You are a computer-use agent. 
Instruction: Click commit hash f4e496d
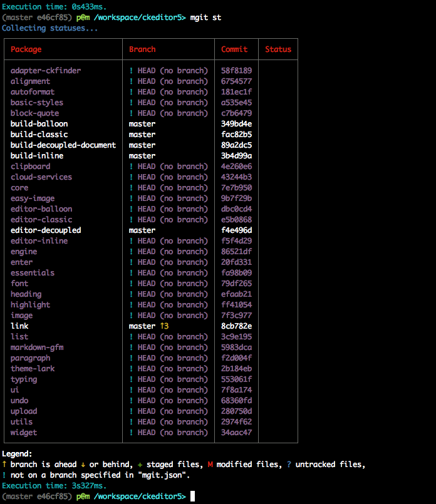[x=236, y=230]
